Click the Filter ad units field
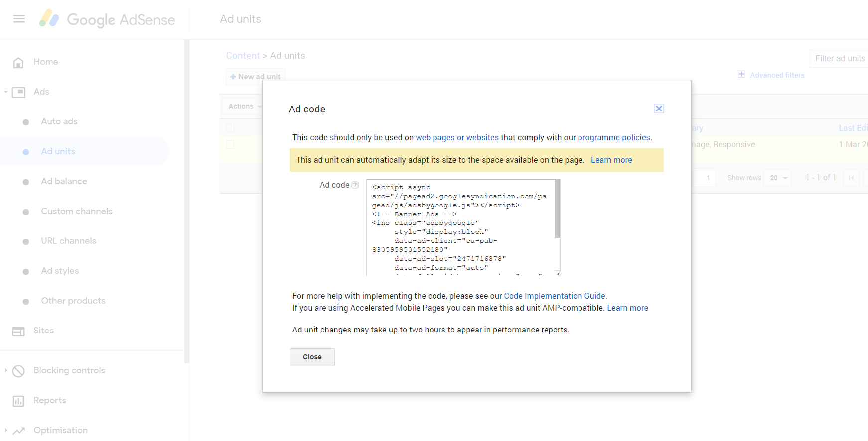The height and width of the screenshot is (441, 868). [839, 58]
